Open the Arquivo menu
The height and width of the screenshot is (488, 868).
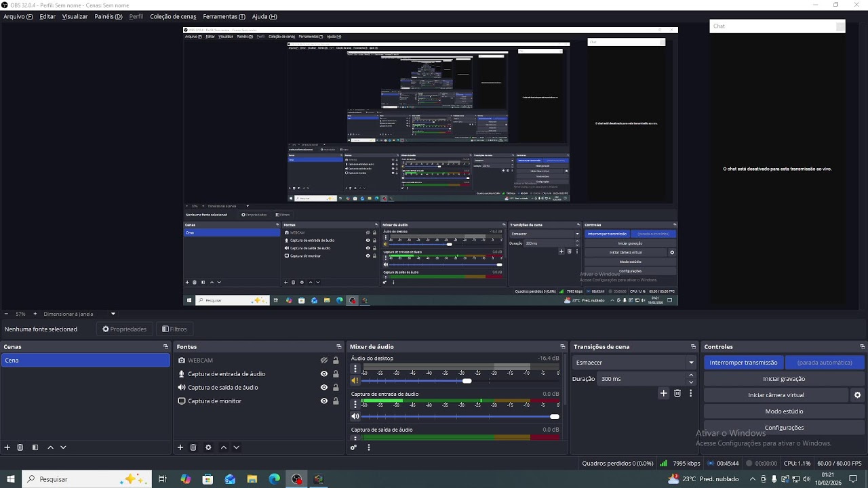(x=18, y=16)
